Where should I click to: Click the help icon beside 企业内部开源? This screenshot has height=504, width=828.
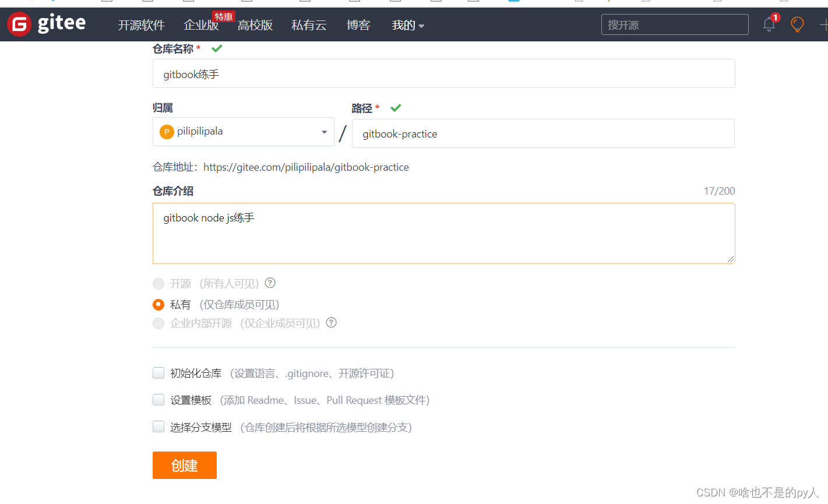click(331, 322)
